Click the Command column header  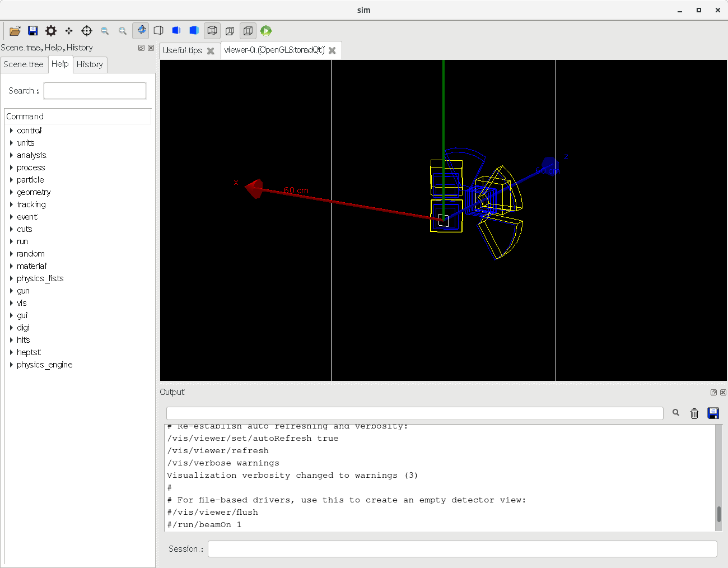click(x=78, y=117)
